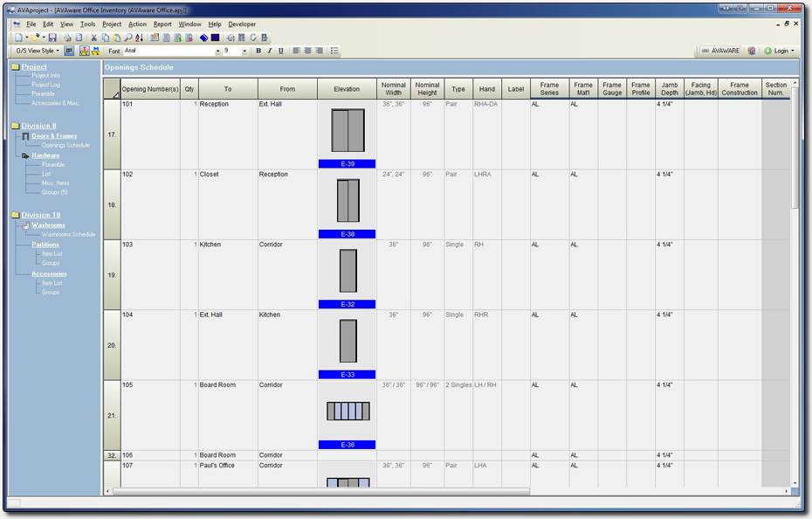The image size is (812, 519).
Task: Click the Doors & Frames door icon
Action: [25, 136]
